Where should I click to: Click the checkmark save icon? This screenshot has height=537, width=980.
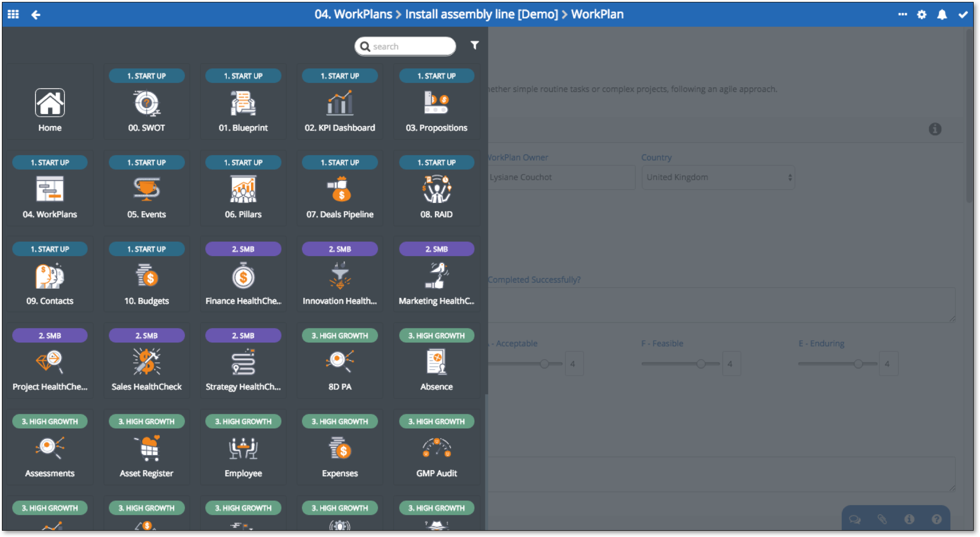click(x=963, y=15)
